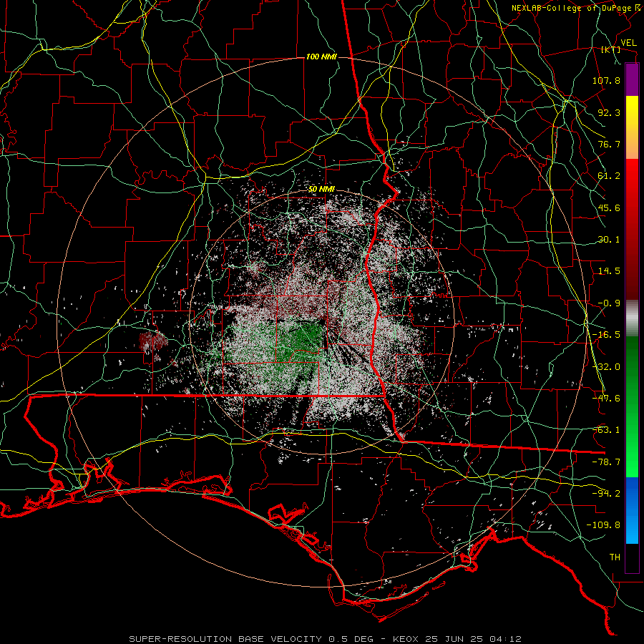Click the 45.6 scale value
The width and height of the screenshot is (644, 644).
609,208
